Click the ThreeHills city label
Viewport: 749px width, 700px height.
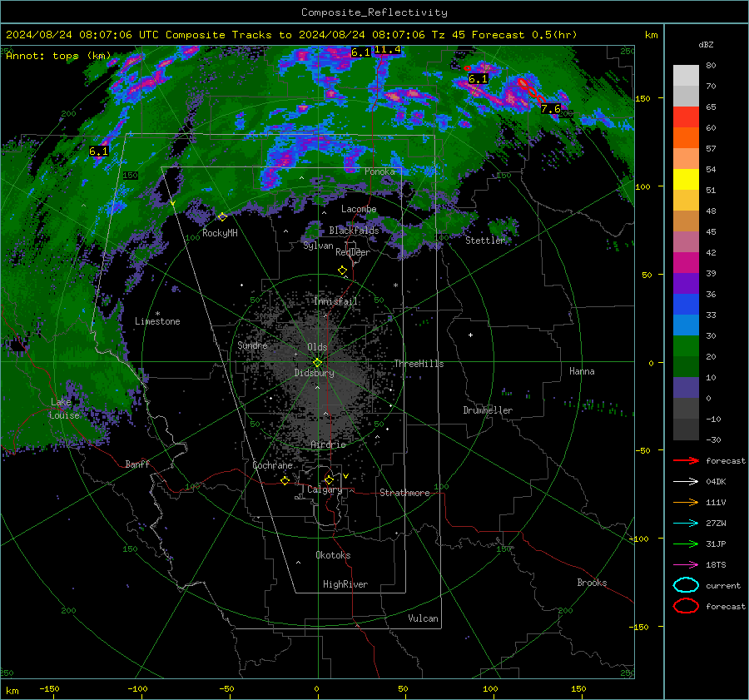click(x=419, y=364)
